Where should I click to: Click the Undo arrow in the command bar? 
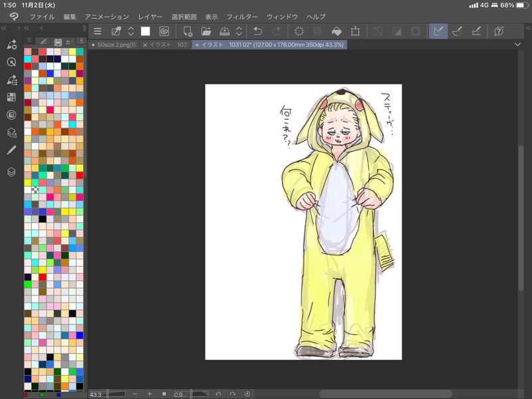tap(257, 31)
